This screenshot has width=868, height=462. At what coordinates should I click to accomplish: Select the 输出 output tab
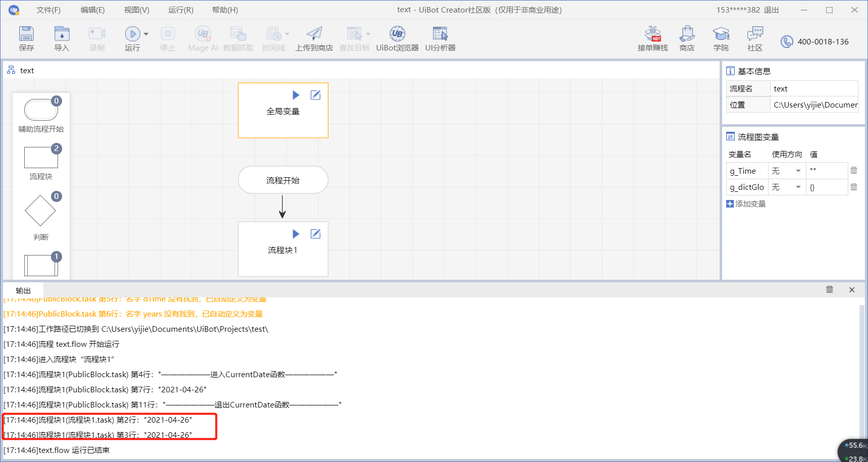point(23,290)
